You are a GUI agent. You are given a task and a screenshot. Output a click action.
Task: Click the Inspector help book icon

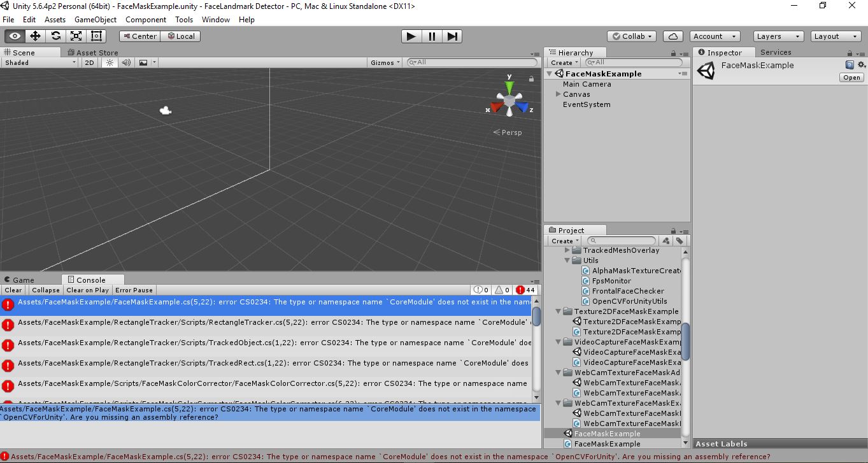click(850, 65)
